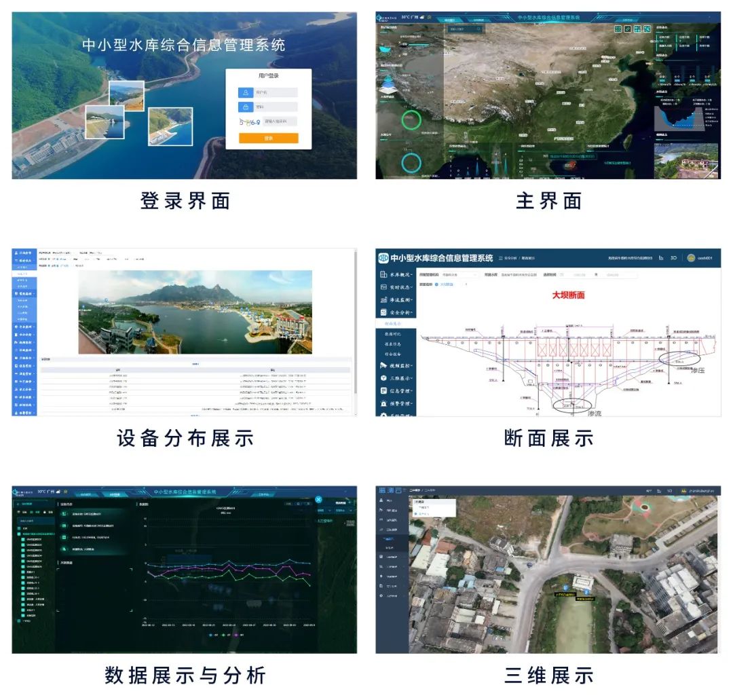Open the 3D view in section display header
The width and height of the screenshot is (733, 700).
pyautogui.click(x=673, y=258)
